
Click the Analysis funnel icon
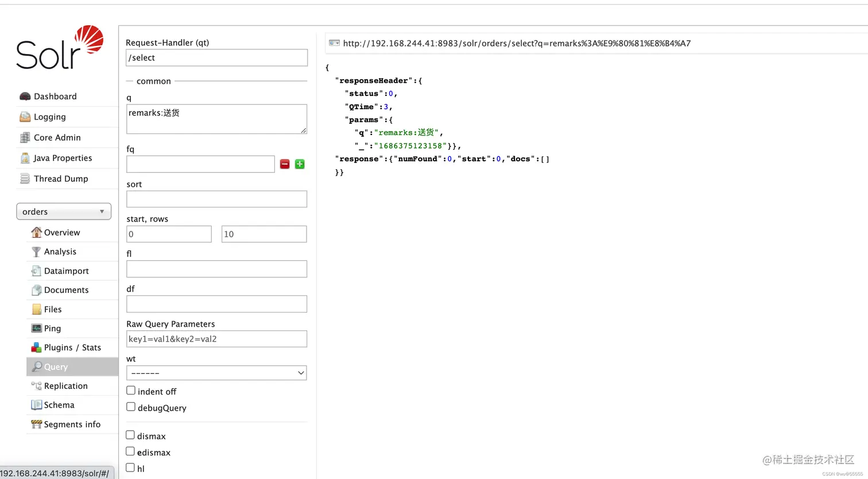tap(36, 252)
